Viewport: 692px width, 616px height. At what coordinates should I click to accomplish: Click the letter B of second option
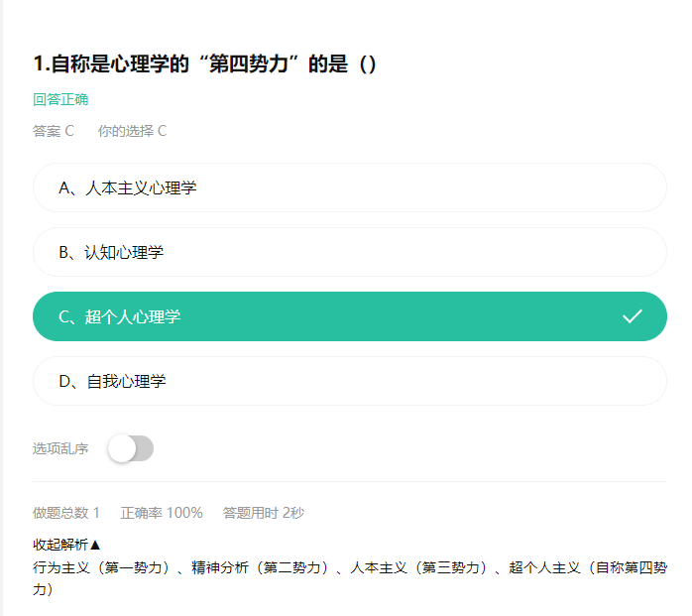click(64, 253)
